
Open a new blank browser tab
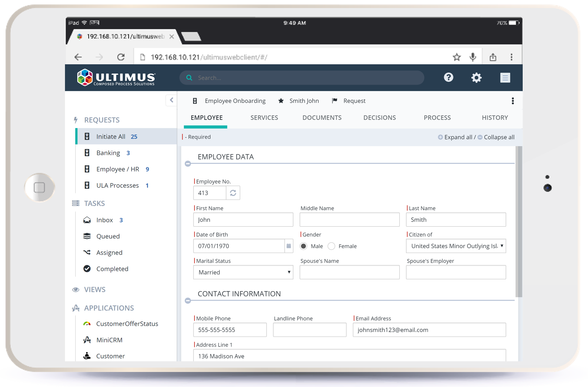(191, 37)
